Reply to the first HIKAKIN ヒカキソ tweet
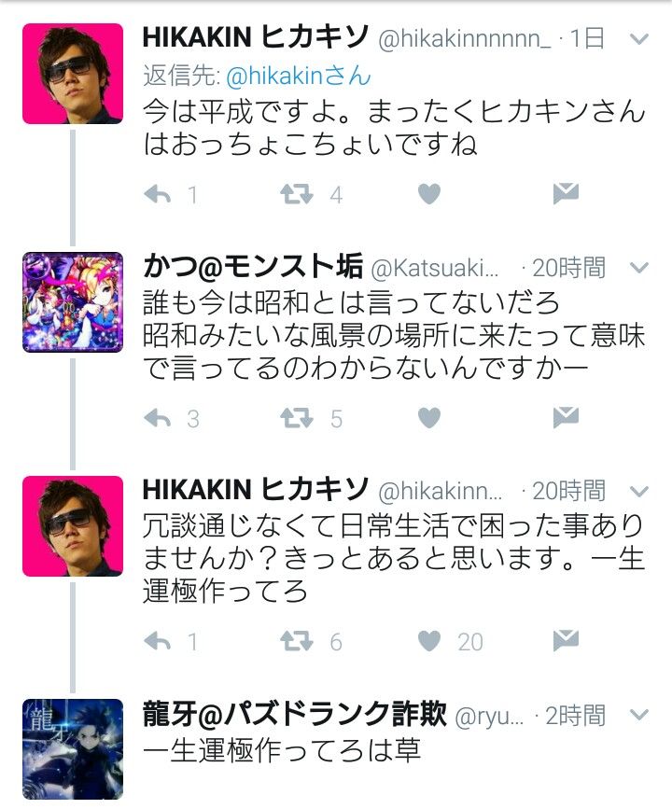 point(158,194)
